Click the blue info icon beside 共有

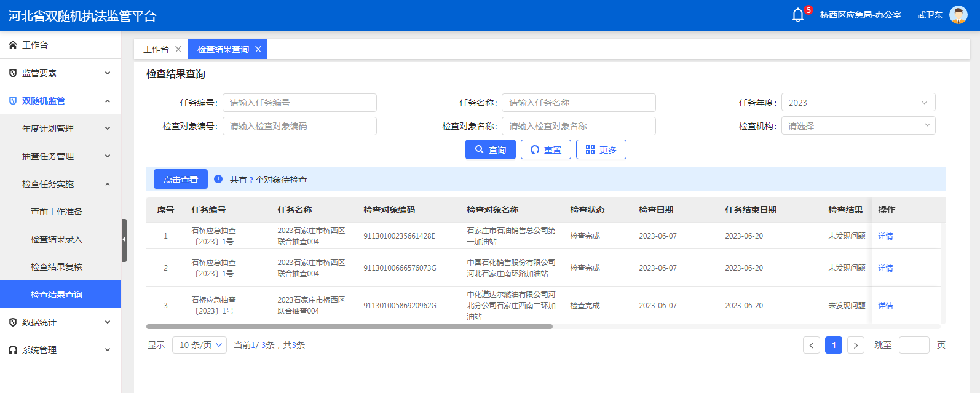pyautogui.click(x=218, y=179)
